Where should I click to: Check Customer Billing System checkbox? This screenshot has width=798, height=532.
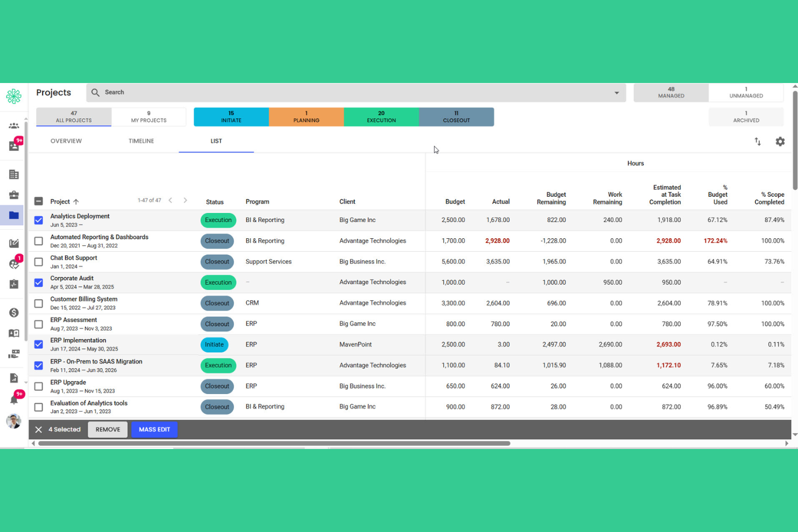tap(38, 303)
